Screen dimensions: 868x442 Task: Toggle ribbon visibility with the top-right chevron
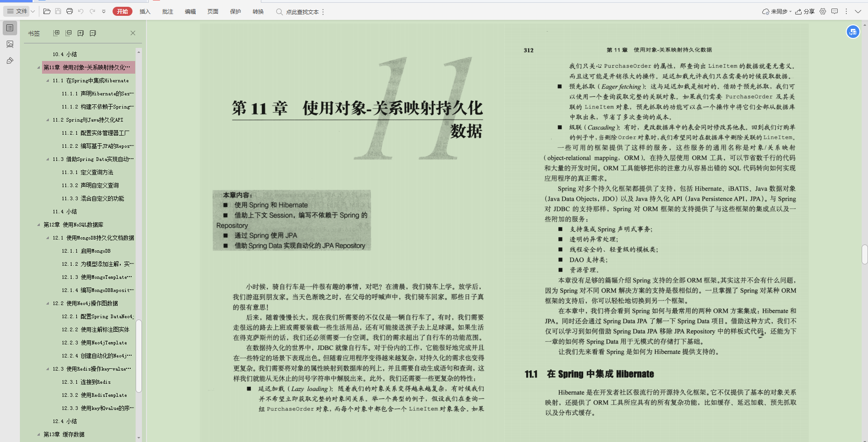pyautogui.click(x=859, y=11)
